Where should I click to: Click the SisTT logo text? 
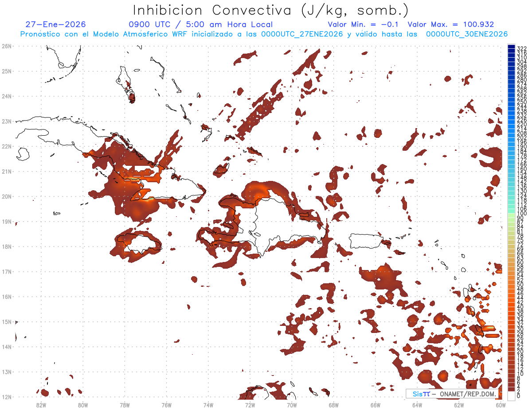point(421,394)
